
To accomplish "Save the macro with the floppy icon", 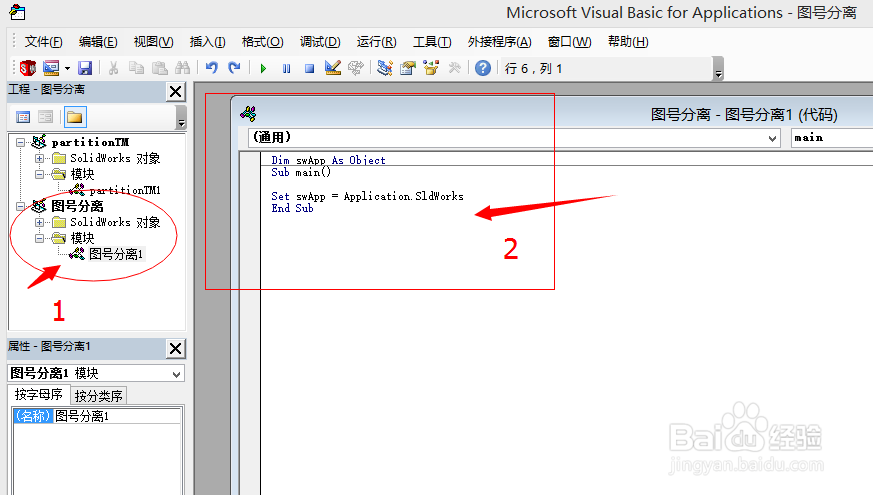I will [x=85, y=68].
